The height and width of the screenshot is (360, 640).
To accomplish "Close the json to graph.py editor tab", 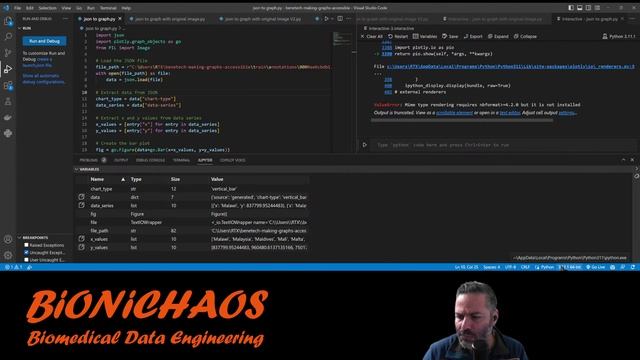I will click(x=120, y=19).
